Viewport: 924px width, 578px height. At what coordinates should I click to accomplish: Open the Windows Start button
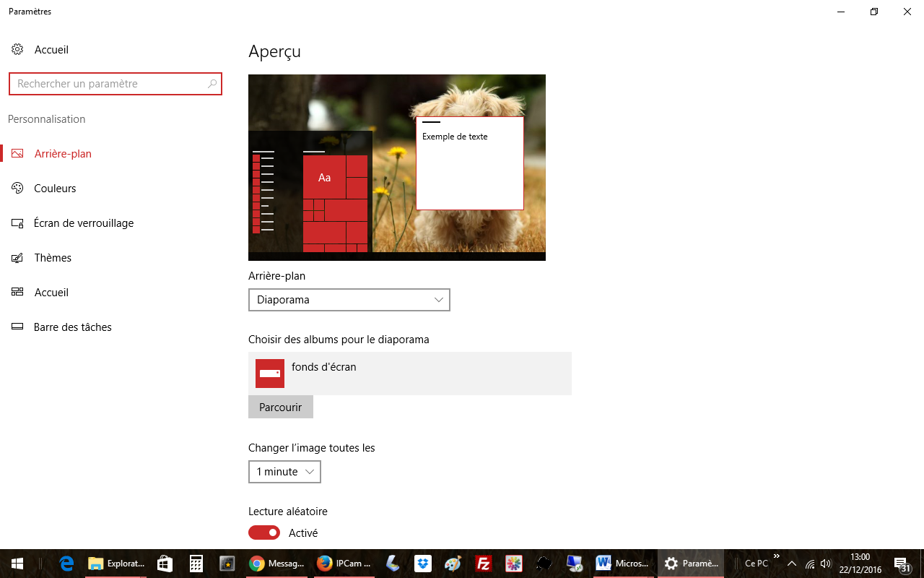pyautogui.click(x=17, y=564)
